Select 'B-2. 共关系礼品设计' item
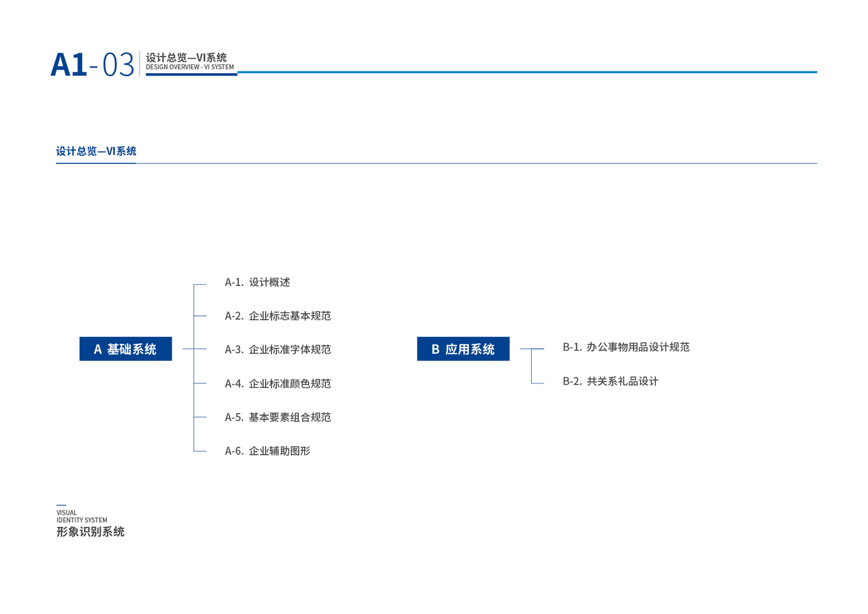Viewport: 868px width, 614px height. (611, 381)
